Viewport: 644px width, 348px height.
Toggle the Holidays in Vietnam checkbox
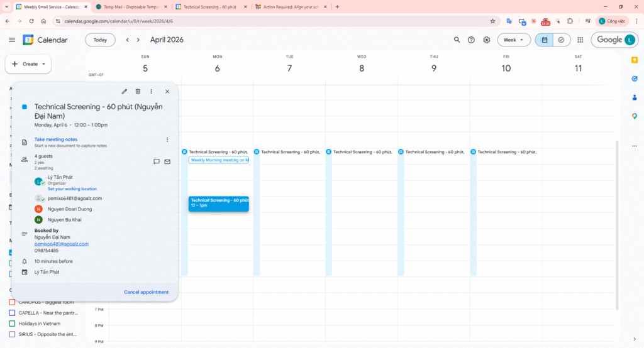(x=12, y=324)
